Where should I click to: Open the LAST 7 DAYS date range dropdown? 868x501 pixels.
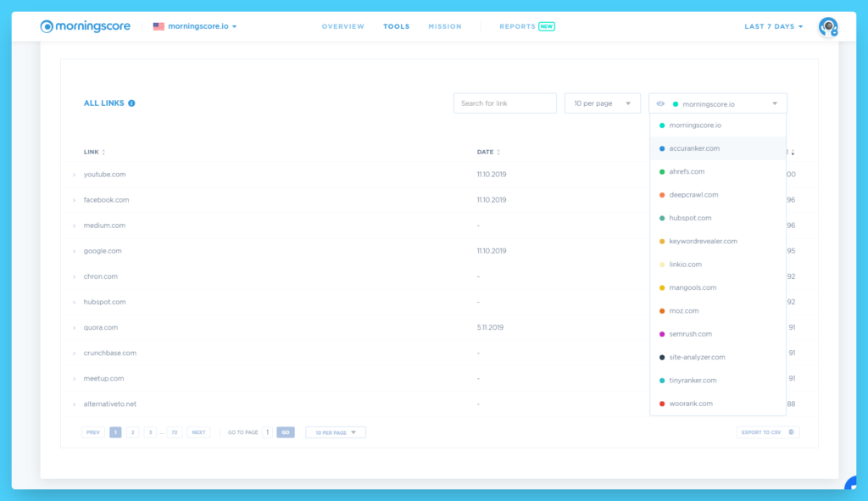773,26
